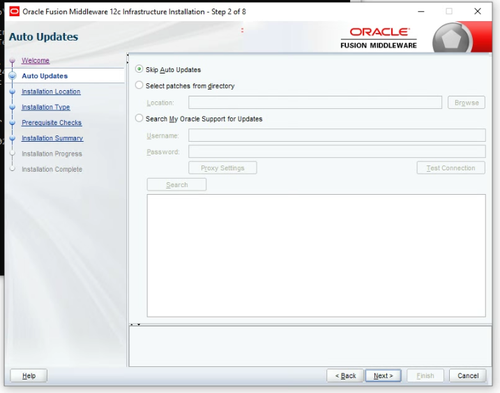Click the Search button
This screenshot has height=393, width=500.
tap(177, 184)
